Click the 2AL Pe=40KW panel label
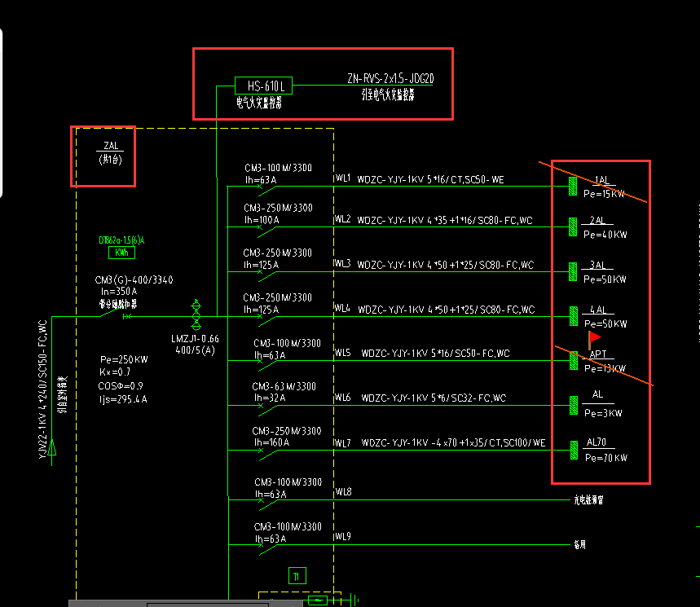 604,227
